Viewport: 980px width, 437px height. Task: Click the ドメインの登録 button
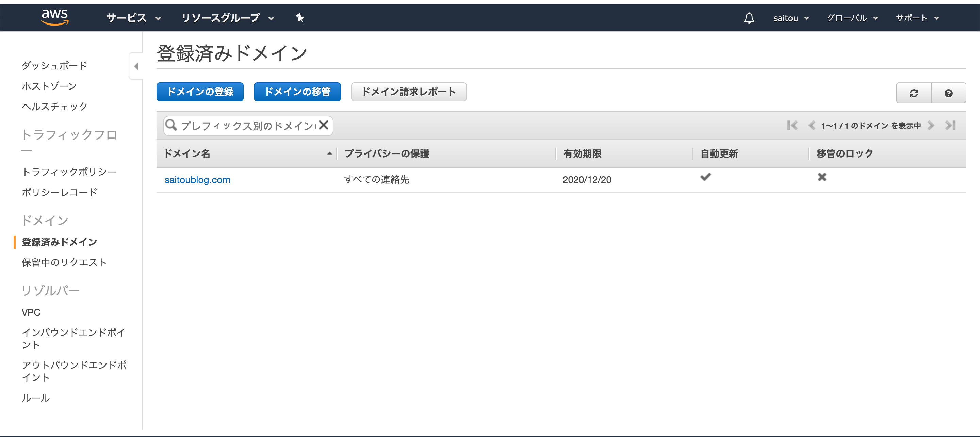(x=200, y=92)
